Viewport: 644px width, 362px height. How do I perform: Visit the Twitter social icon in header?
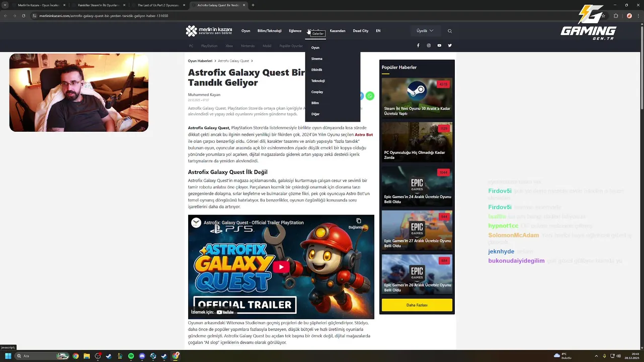450,45
